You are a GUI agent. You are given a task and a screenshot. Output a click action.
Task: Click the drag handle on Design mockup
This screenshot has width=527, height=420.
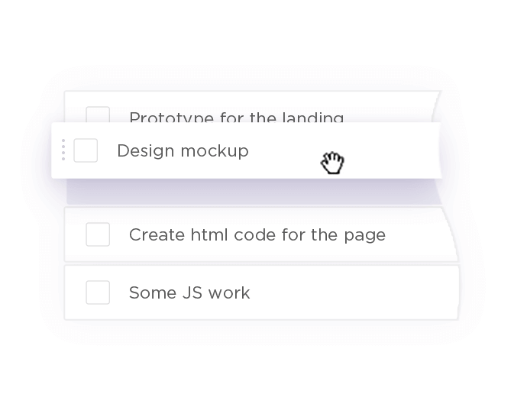pos(63,150)
